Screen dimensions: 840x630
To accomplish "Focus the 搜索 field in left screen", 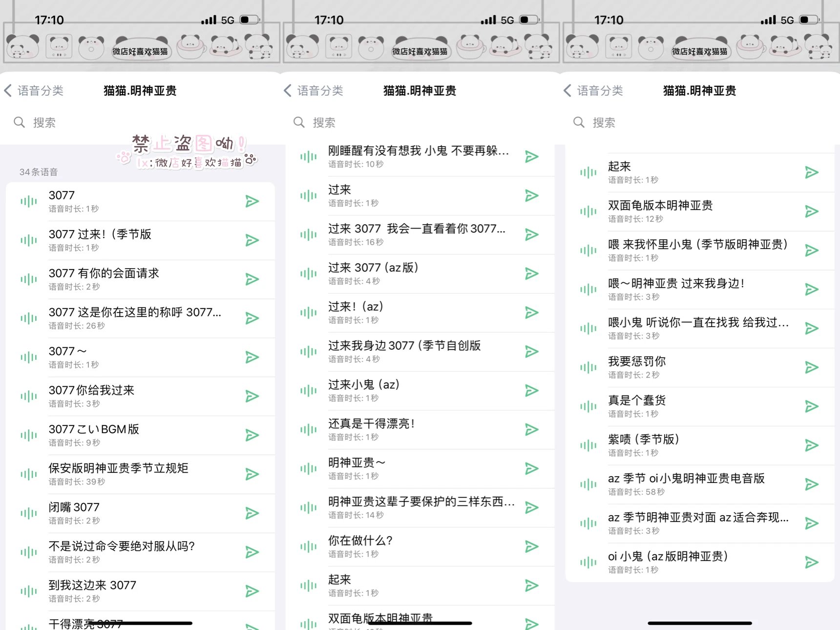I will pos(140,122).
